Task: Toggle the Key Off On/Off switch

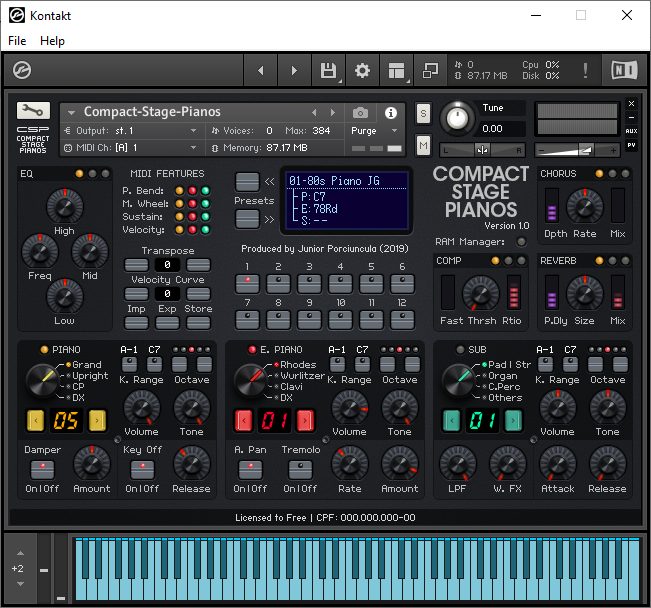Action: pos(142,469)
